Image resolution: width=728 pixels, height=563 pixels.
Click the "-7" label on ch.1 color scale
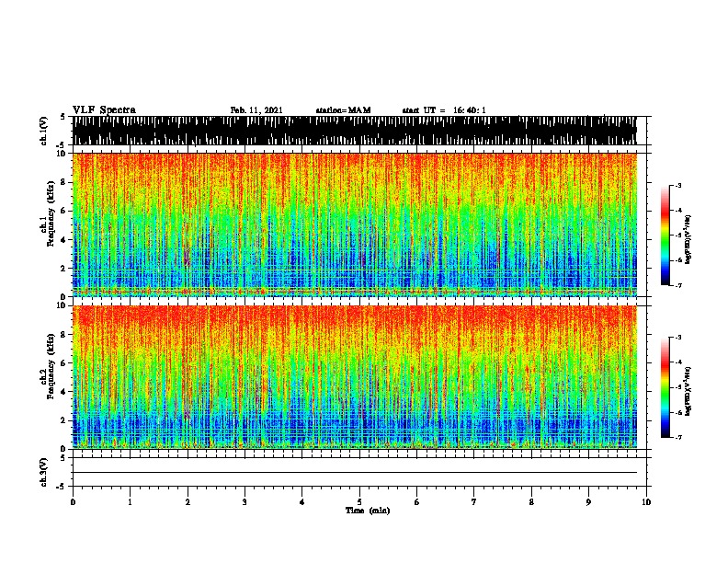(677, 285)
